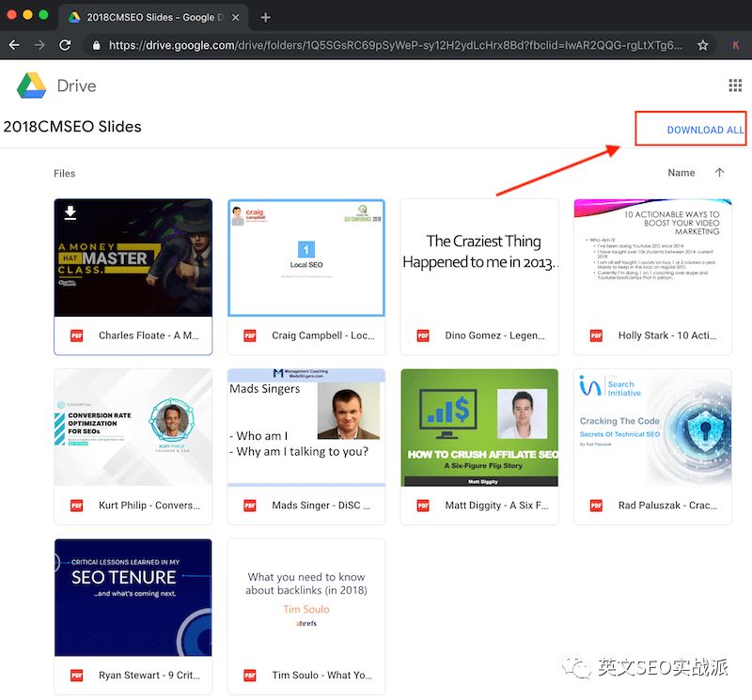Click PDF icon beside Mads Singer file
Viewport: 752px width, 700px height.
250,506
